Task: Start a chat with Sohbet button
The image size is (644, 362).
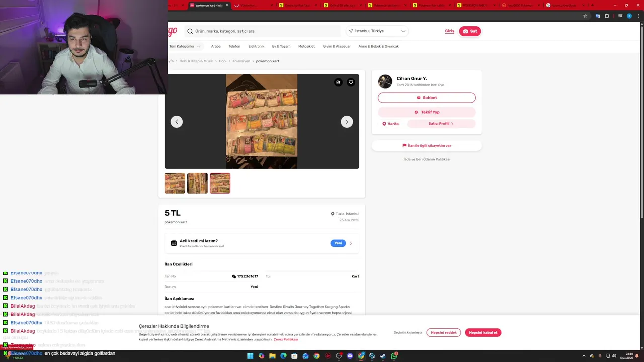Action: click(427, 98)
